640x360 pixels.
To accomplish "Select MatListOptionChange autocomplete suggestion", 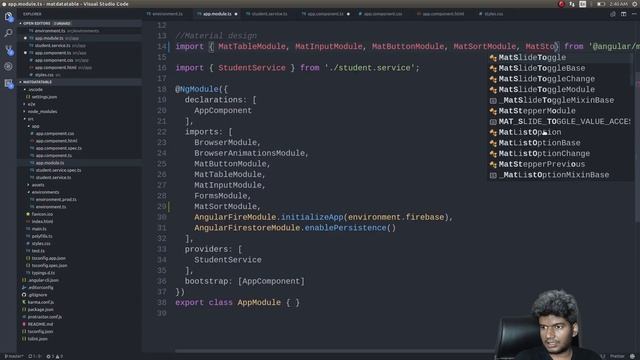I will tap(560, 153).
